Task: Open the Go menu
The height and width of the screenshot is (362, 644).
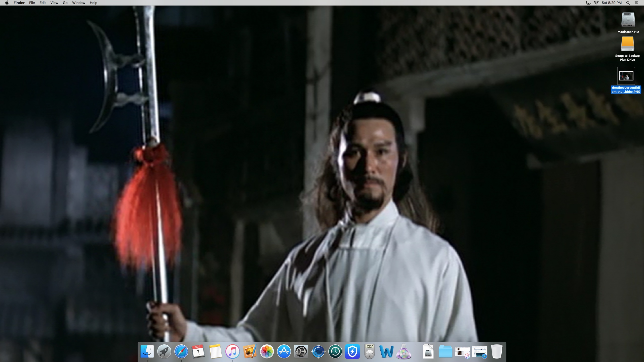Action: [65, 3]
